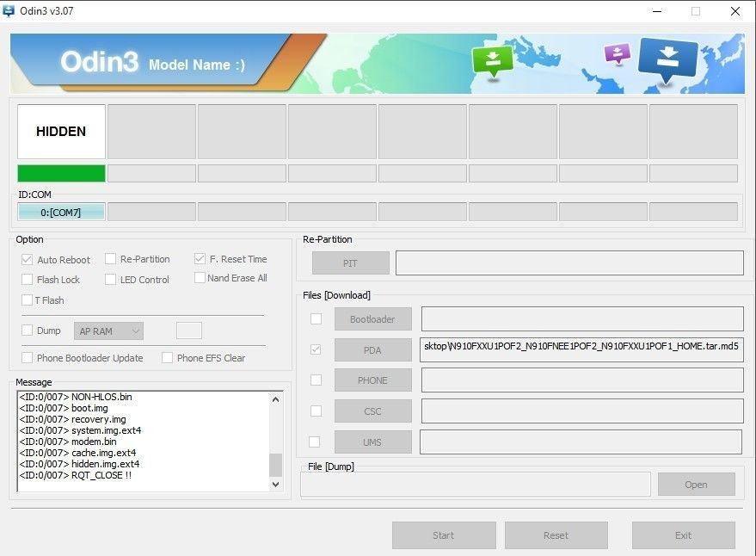The image size is (756, 556).
Task: Click the UMS file path field
Action: pos(581,442)
